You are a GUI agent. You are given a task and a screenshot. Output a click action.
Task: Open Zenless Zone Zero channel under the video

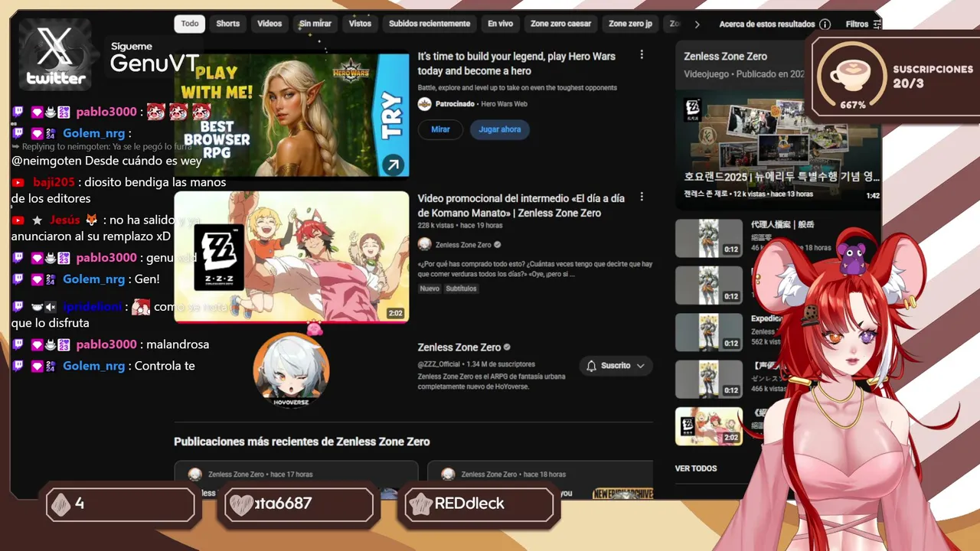click(463, 245)
